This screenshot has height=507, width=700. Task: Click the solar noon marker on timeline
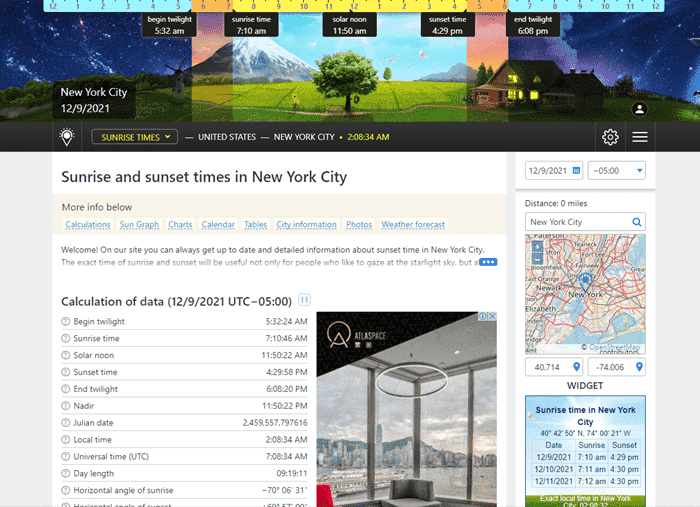tap(349, 25)
